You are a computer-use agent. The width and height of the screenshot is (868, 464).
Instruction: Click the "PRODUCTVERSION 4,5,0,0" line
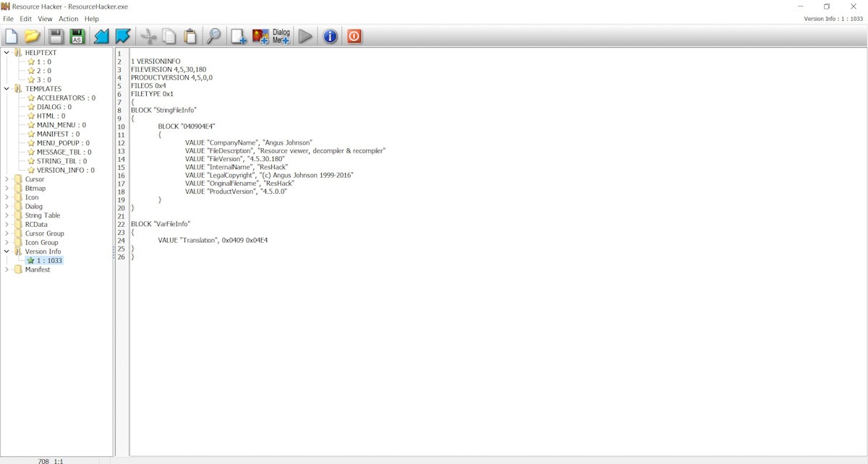172,77
